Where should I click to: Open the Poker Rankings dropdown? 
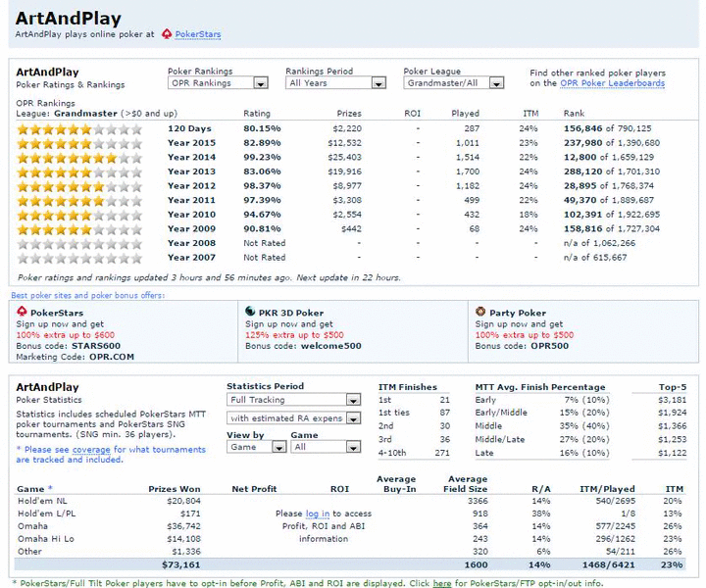pyautogui.click(x=218, y=82)
